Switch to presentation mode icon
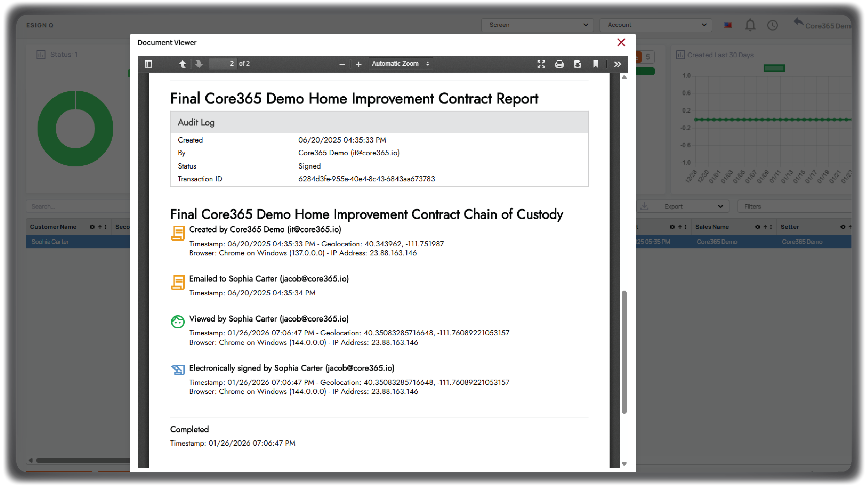Image resolution: width=868 pixels, height=487 pixels. [x=541, y=64]
